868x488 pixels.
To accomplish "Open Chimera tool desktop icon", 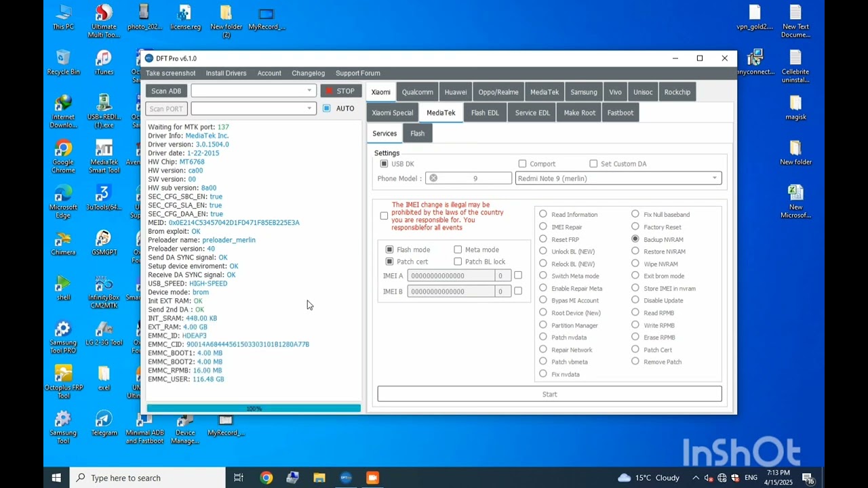I will (63, 243).
